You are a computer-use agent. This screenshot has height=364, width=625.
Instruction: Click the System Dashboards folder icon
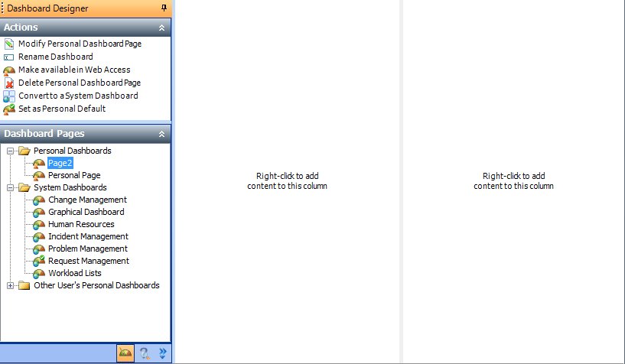(x=24, y=187)
